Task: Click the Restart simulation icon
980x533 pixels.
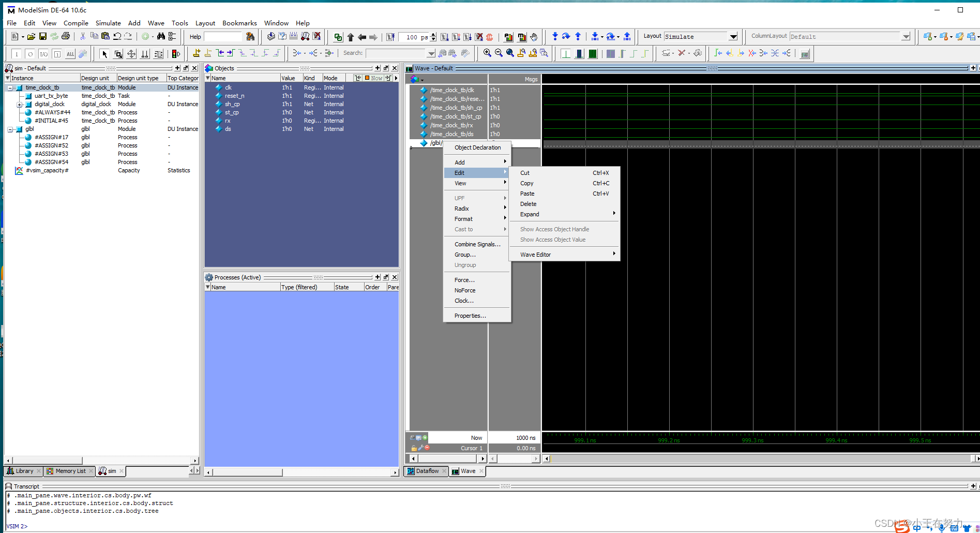Action: click(x=391, y=37)
